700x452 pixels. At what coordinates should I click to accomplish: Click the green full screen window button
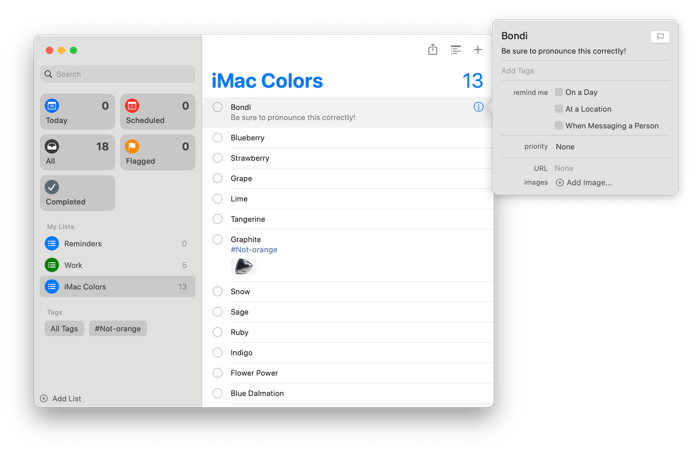pos(73,50)
